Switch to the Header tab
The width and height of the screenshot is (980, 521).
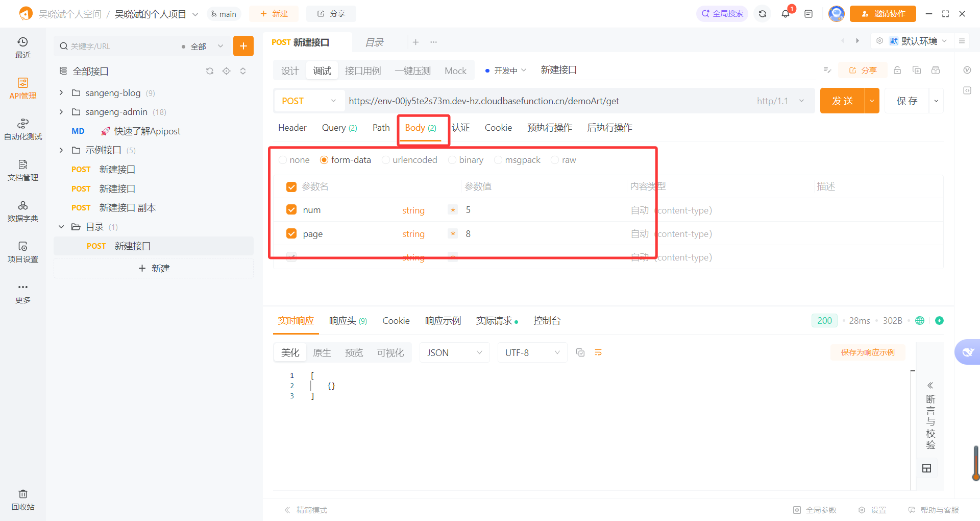click(292, 128)
